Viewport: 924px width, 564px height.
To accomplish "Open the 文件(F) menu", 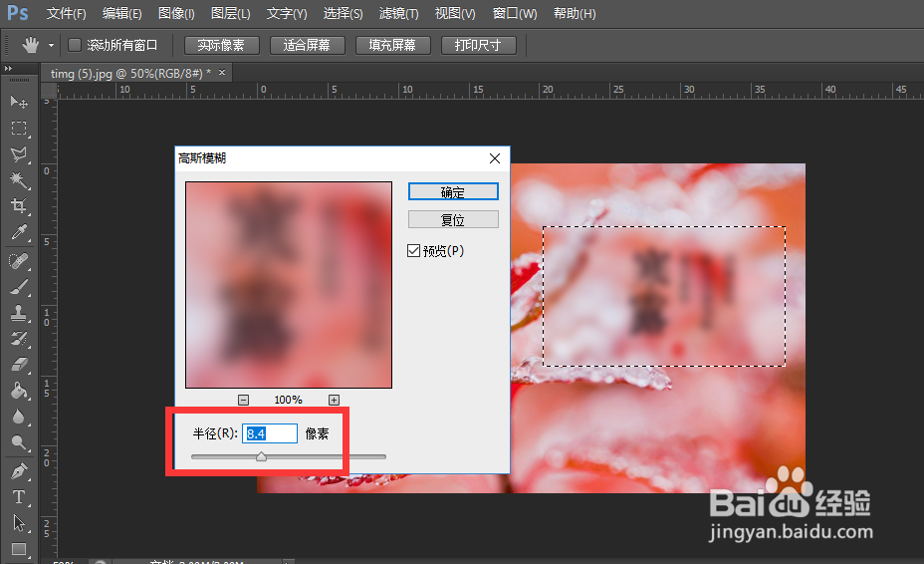I will click(66, 13).
